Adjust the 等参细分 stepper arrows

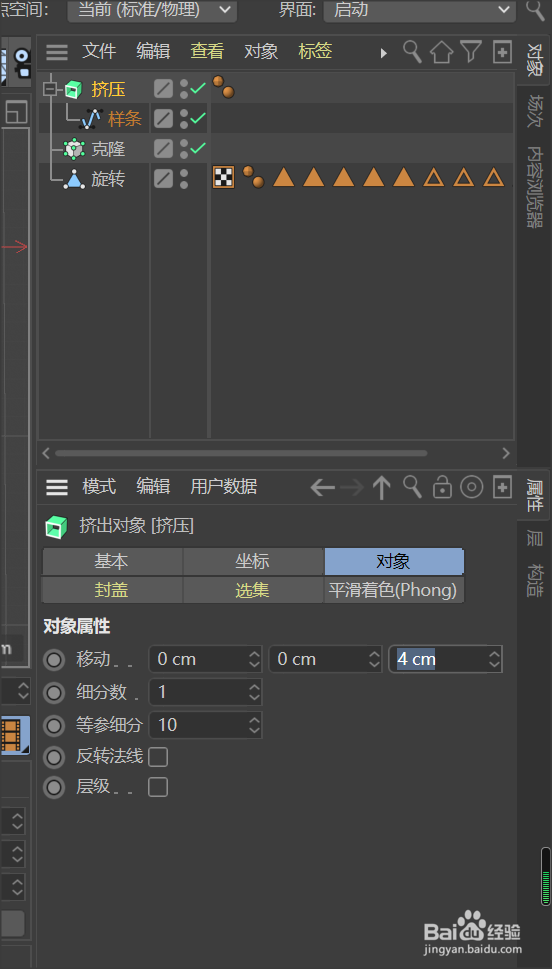coord(254,725)
